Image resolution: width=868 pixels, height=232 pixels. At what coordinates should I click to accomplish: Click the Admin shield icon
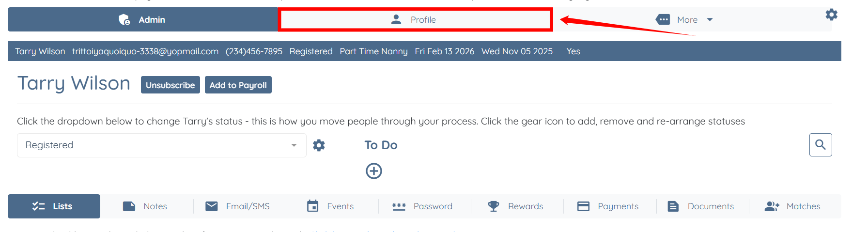coord(124,19)
